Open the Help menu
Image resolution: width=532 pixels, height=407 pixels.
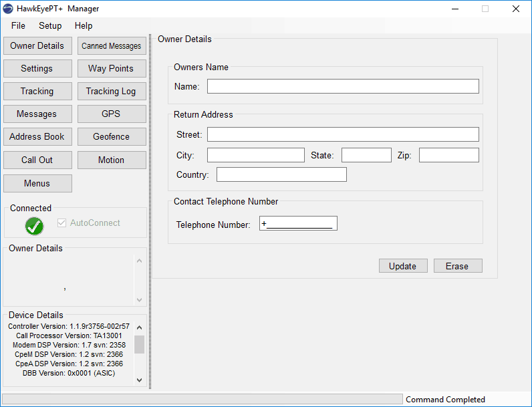tap(84, 26)
